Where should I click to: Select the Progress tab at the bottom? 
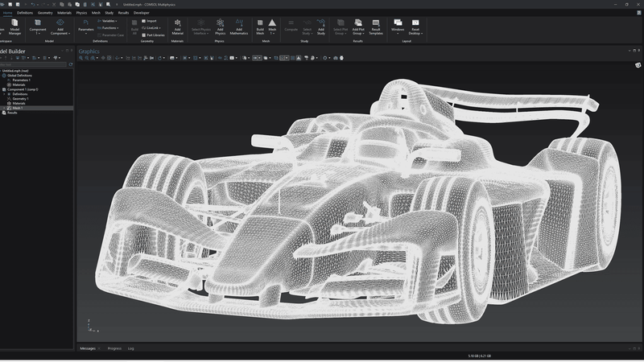pos(114,348)
